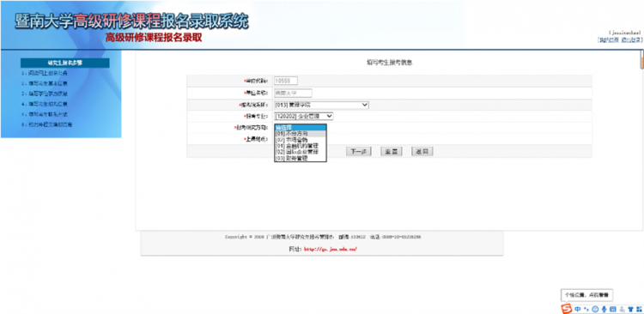Open the 退出登录 logout link
The height and width of the screenshot is (314, 644).
(x=632, y=40)
